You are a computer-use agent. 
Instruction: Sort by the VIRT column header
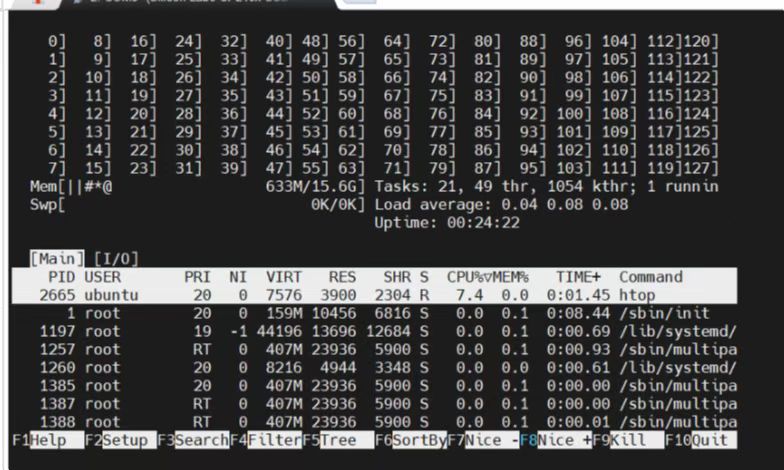[x=284, y=277]
